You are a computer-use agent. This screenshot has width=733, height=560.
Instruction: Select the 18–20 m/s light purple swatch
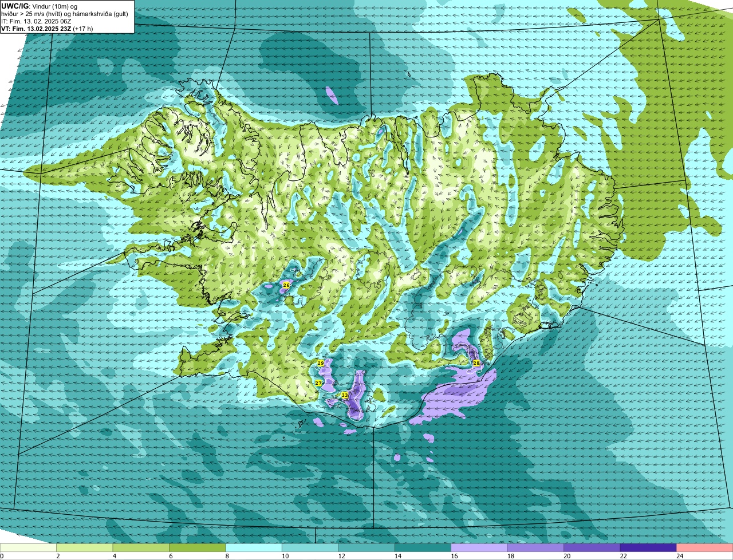point(535,548)
